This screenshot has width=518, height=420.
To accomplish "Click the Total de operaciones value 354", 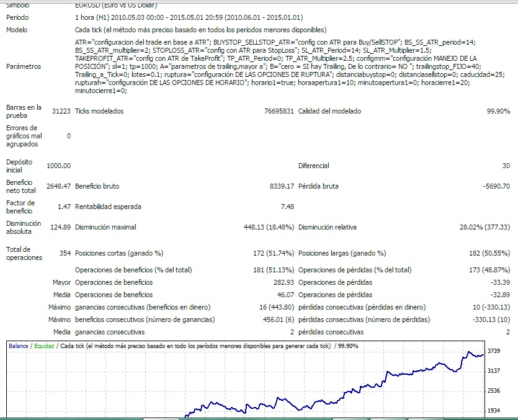I will click(63, 253).
